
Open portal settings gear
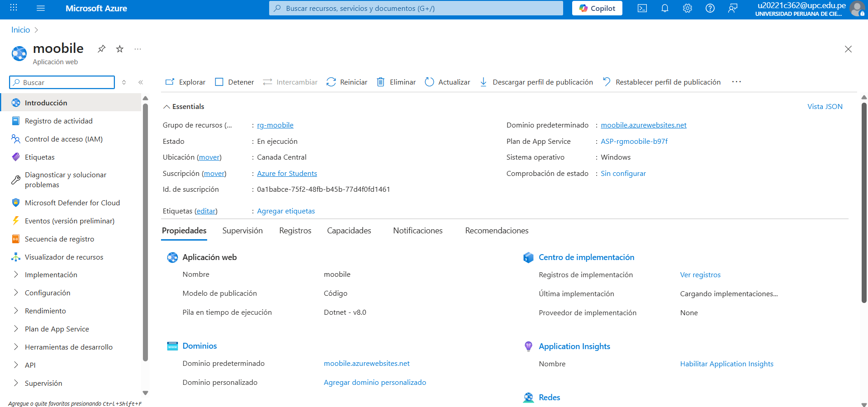[688, 8]
